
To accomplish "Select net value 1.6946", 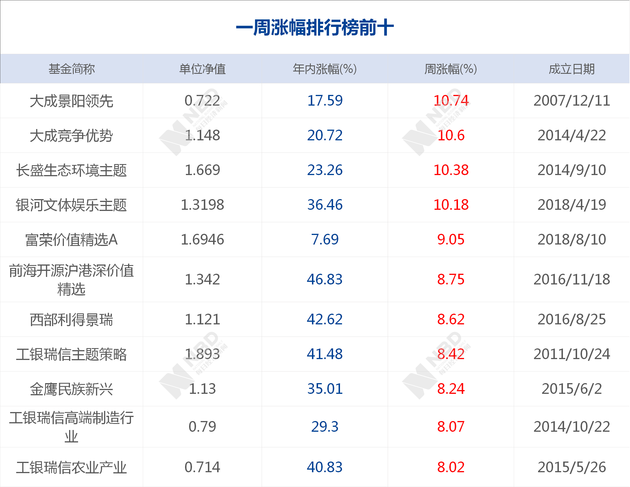I will click(x=202, y=239).
